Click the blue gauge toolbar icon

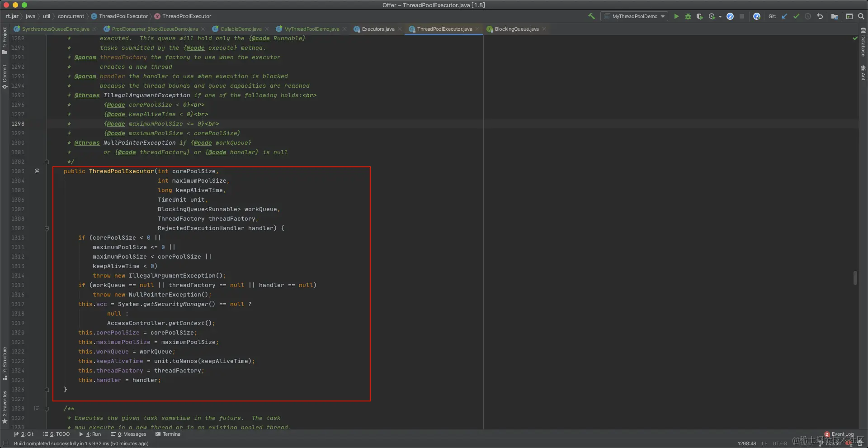pos(730,16)
